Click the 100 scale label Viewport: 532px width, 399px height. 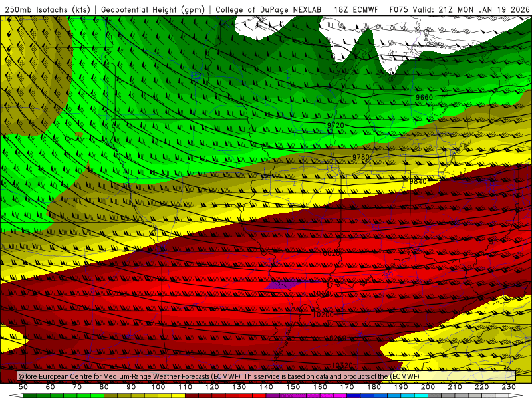pyautogui.click(x=158, y=387)
